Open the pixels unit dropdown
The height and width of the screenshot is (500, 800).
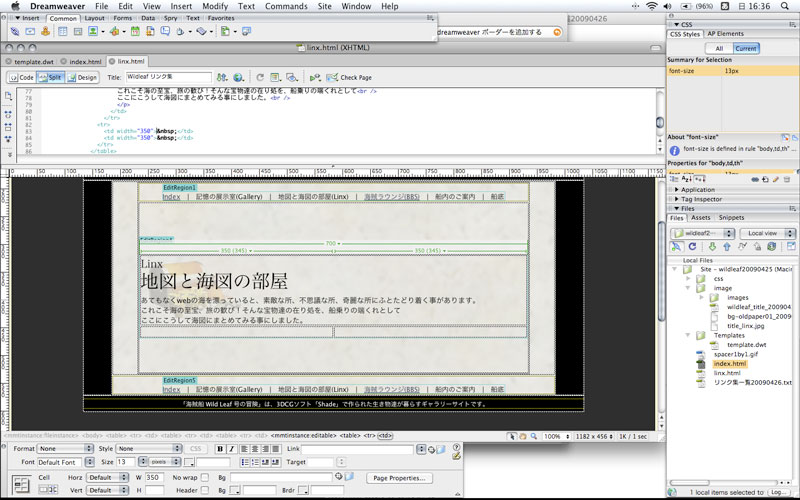(x=165, y=462)
